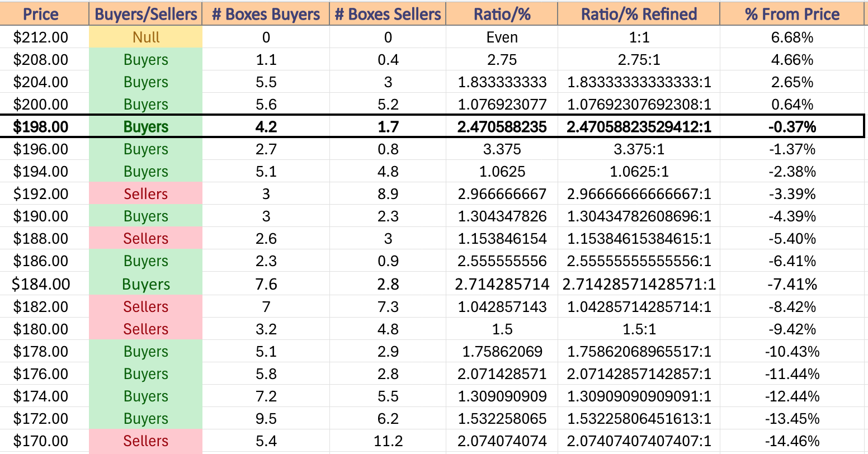Screen dimensions: 868x454
Task: Click the # Boxes Sellers header cell
Action: [388, 13]
